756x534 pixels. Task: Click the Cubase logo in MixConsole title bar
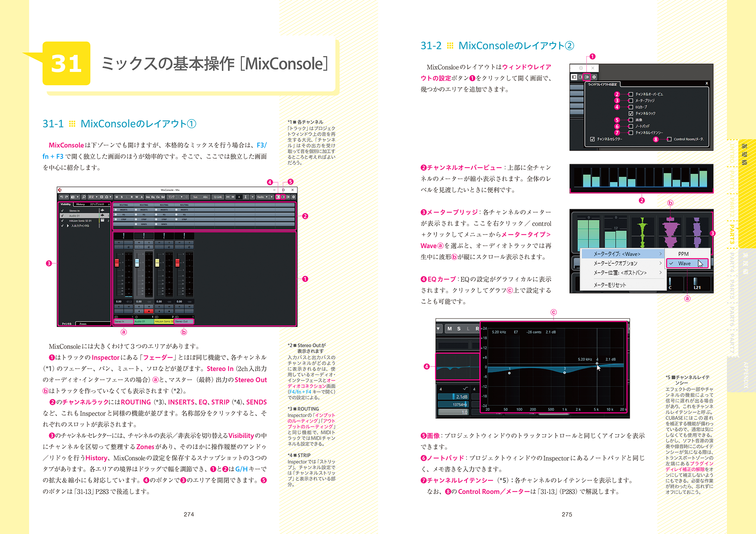coord(60,190)
